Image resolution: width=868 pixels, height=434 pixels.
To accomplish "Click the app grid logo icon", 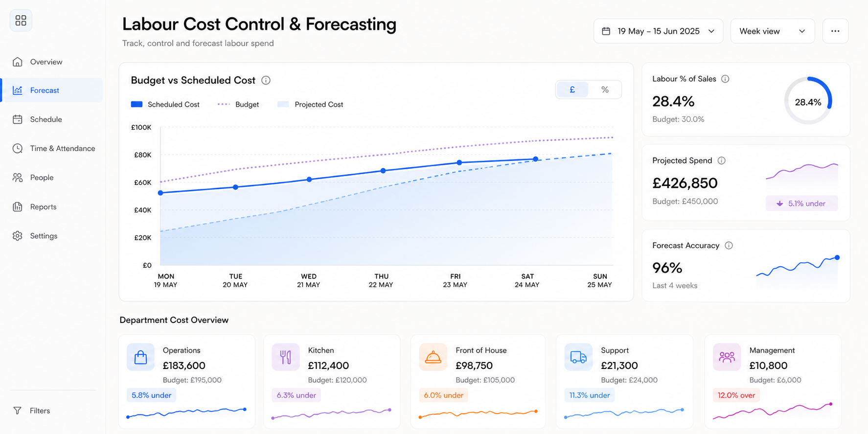I will tap(21, 21).
